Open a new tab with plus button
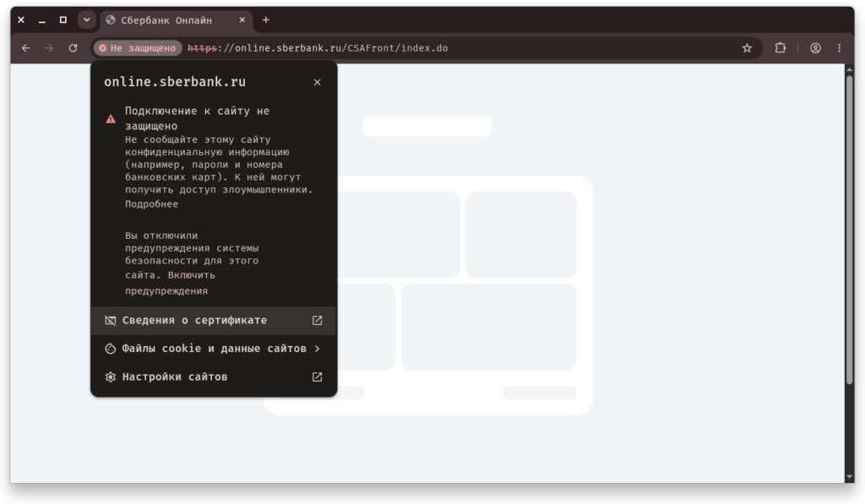Image resolution: width=865 pixels, height=504 pixels. point(266,20)
